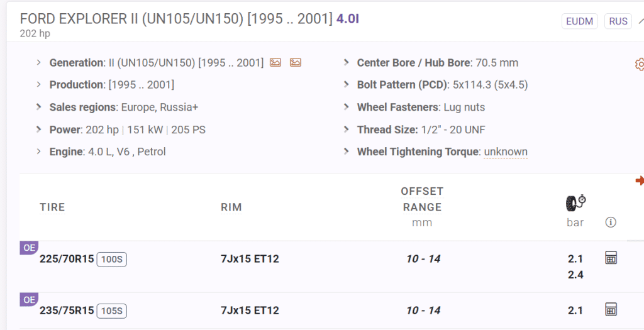644x330 pixels.
Task: Expand the Thread Size chevron
Action: coord(347,129)
